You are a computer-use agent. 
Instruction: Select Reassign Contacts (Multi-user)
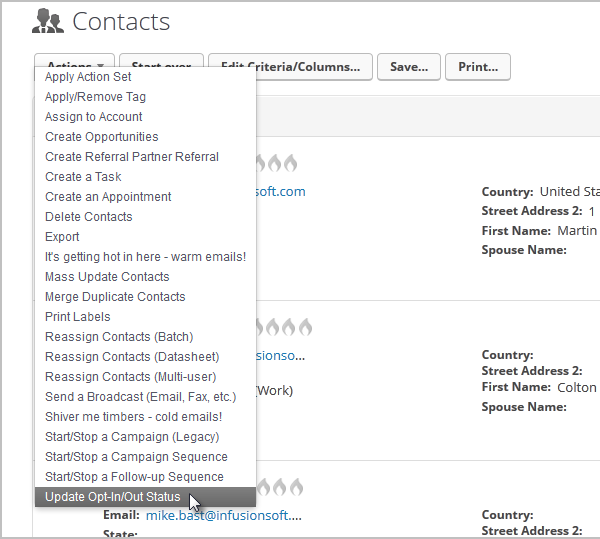pos(145,376)
